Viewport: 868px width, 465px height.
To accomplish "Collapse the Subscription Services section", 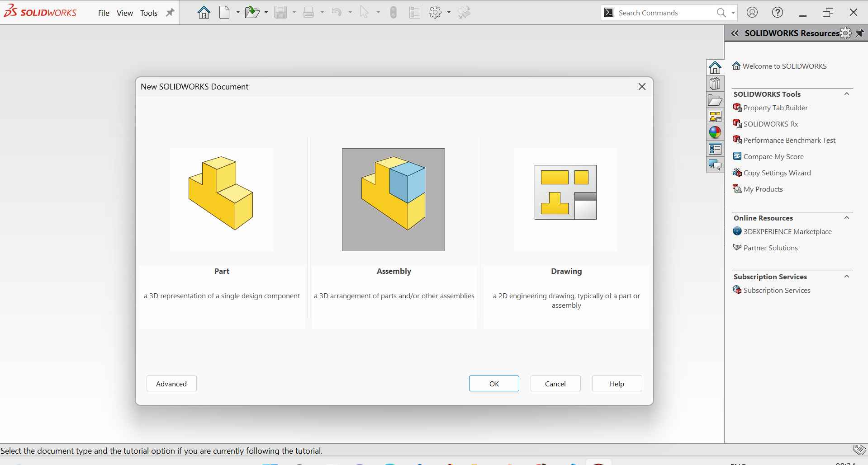I will pyautogui.click(x=847, y=276).
